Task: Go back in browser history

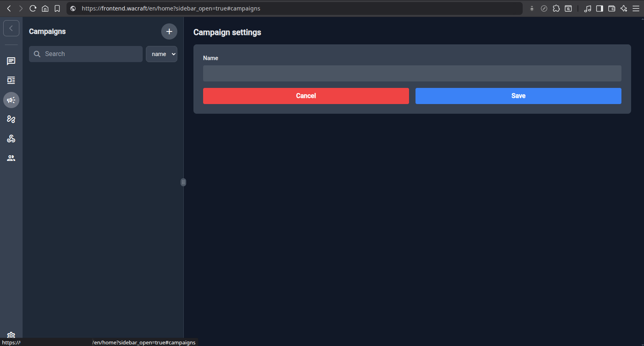Action: [9, 8]
